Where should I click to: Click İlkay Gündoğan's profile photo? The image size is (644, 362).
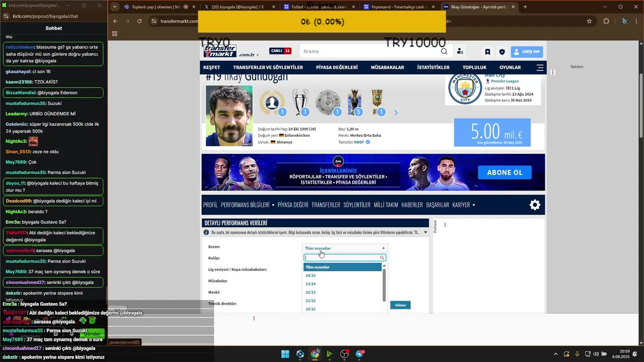(229, 116)
